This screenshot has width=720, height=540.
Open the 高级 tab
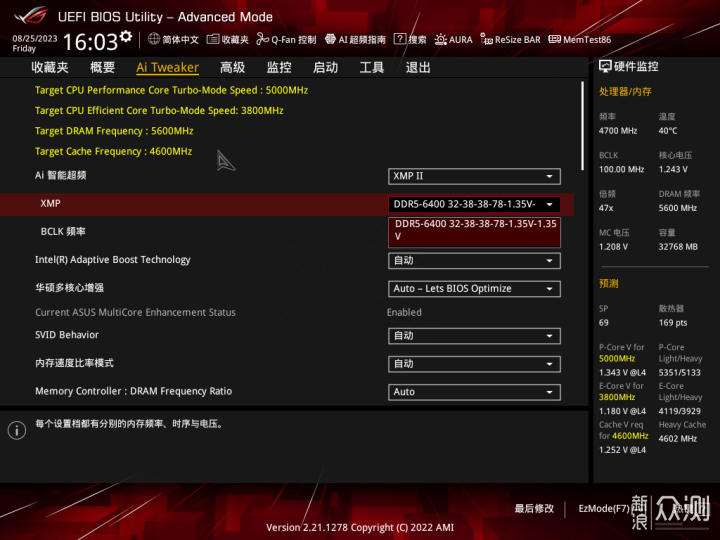pyautogui.click(x=232, y=68)
